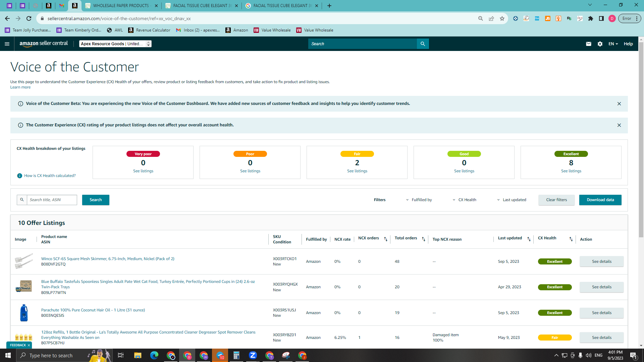Open Zoom app from the taskbar
This screenshot has height=362, width=644.
pos(253,355)
